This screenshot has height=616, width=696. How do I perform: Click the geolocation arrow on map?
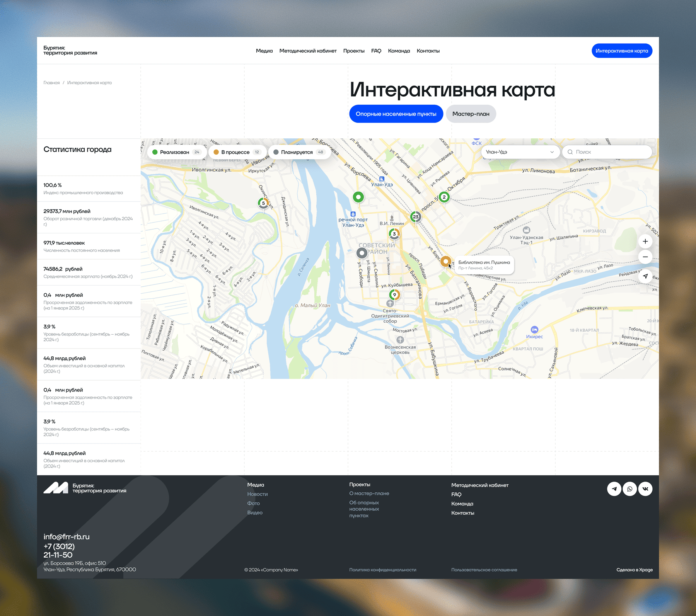click(x=645, y=276)
